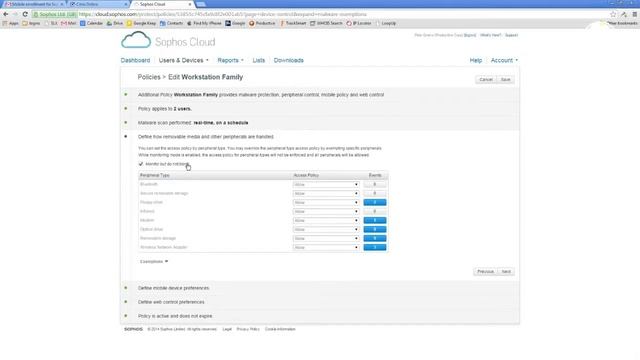This screenshot has height=360, width=640.
Task: Open the Calendar bookmark
Action: (x=91, y=23)
